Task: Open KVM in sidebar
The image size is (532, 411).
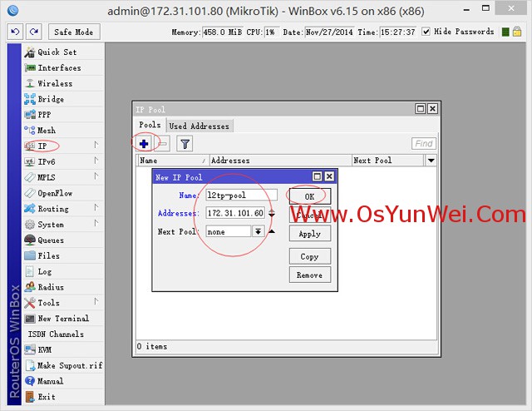Action: [63, 349]
